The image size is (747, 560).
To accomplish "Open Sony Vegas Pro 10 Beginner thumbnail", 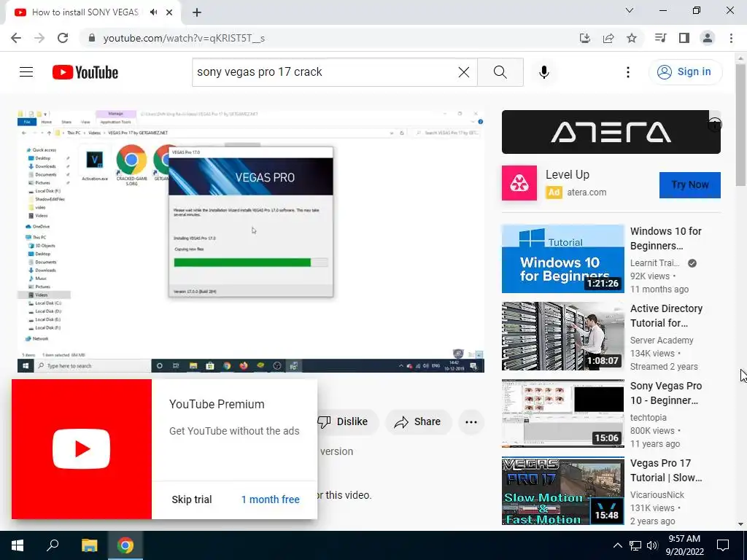I will (x=562, y=413).
